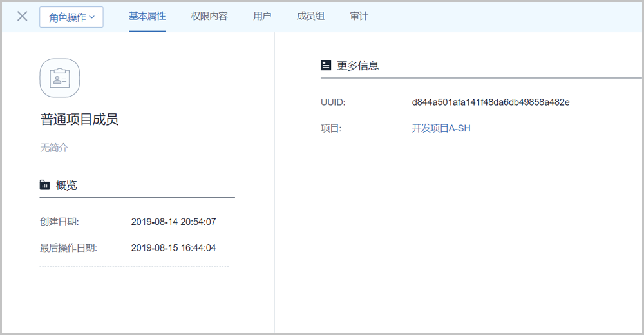Click the 更多信息 section heading
The image size is (644, 335).
click(357, 65)
